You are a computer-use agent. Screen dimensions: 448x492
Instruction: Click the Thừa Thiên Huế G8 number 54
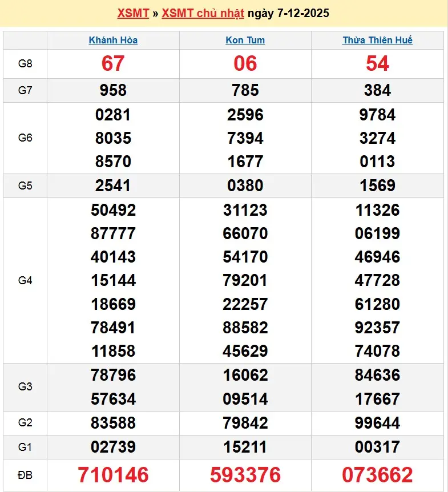coord(377,63)
